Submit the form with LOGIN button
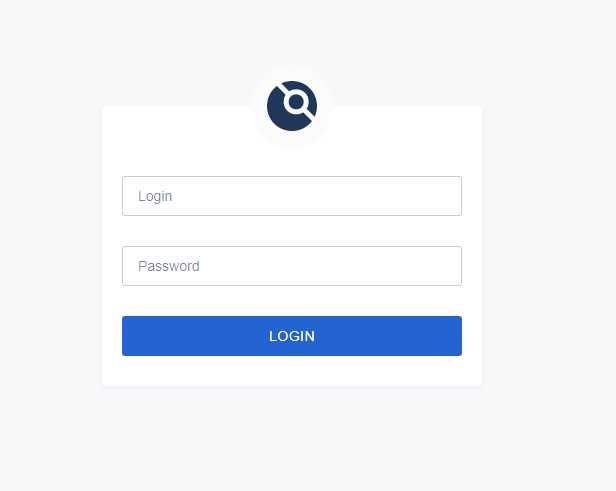 click(x=292, y=336)
